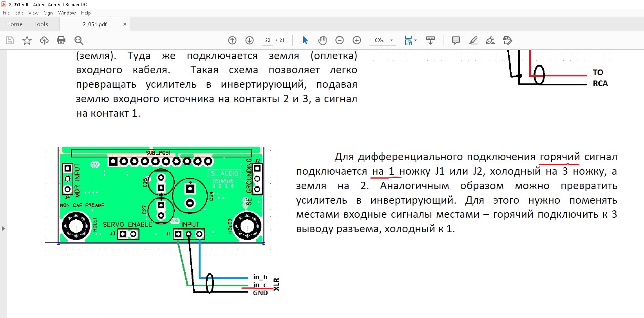Click the current page number field
644x318 pixels.
pos(268,40)
